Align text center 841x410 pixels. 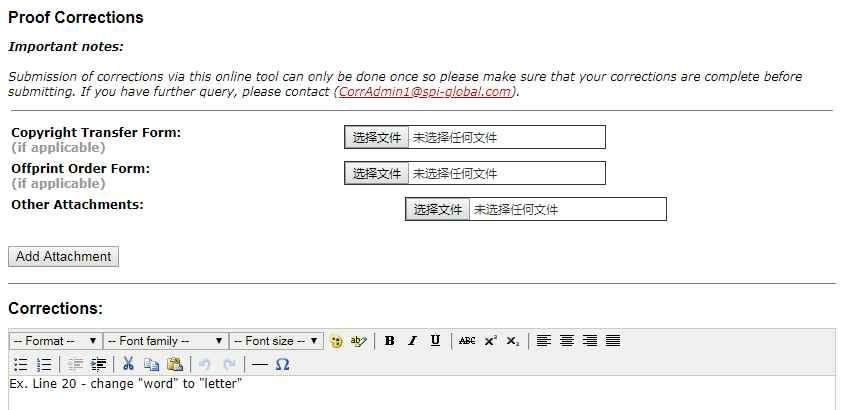[567, 341]
